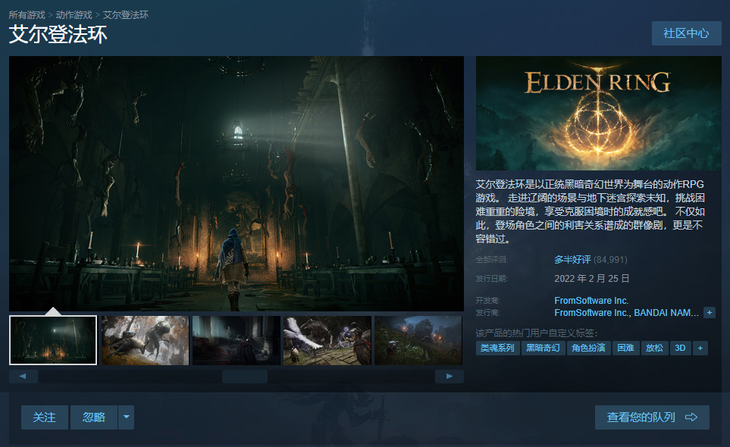730x447 pixels.
Task: Open the 所有游戏 breadcrumb link
Action: click(27, 15)
